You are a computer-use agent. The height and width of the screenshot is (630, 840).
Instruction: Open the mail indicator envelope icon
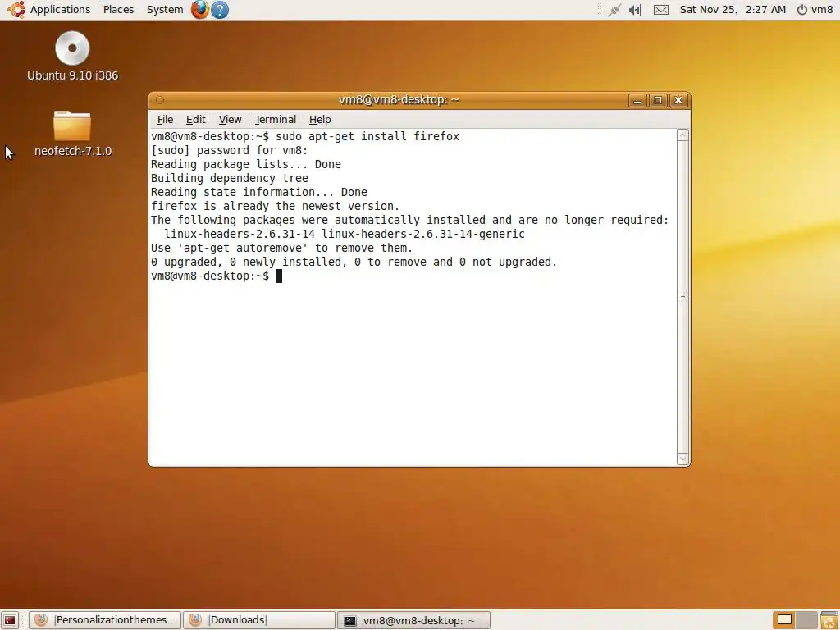pyautogui.click(x=661, y=10)
